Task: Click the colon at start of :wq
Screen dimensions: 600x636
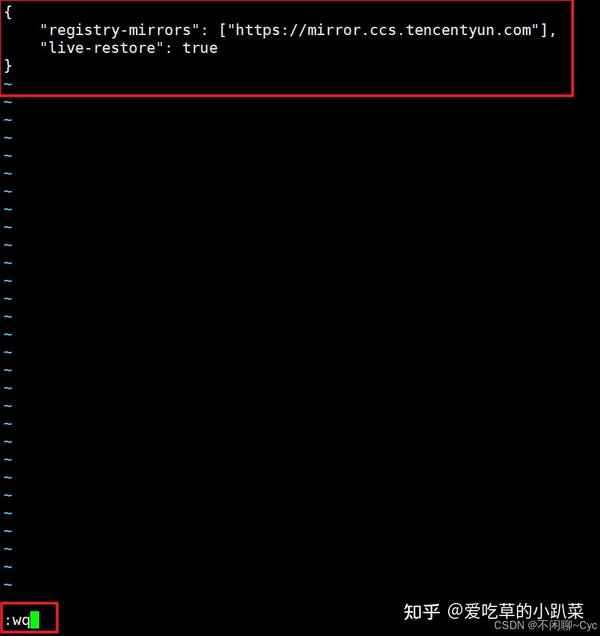Action: tap(8, 621)
